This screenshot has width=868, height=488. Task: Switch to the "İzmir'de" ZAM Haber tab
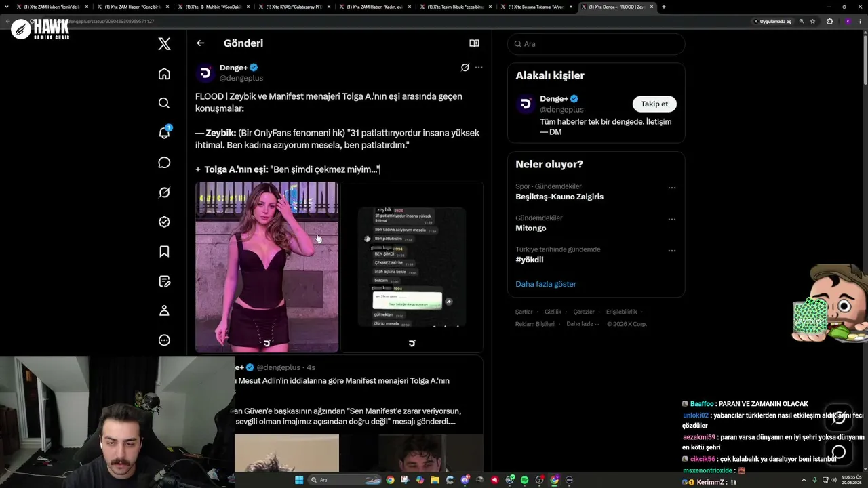[x=51, y=7]
